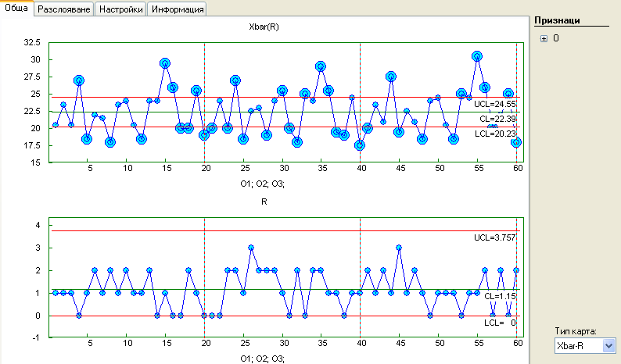Click the Признаци panel header
This screenshot has height=364, width=621.
point(556,20)
